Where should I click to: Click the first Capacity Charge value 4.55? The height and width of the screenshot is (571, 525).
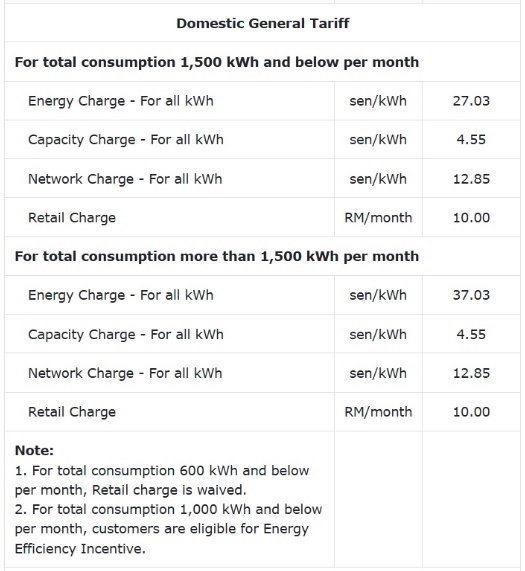coord(471,140)
